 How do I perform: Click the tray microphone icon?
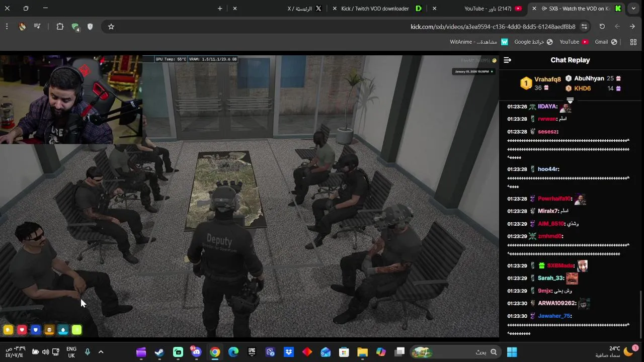[87, 352]
